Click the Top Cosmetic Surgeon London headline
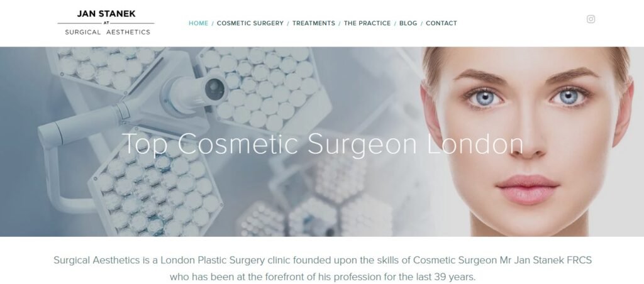The image size is (644, 284). [x=323, y=144]
